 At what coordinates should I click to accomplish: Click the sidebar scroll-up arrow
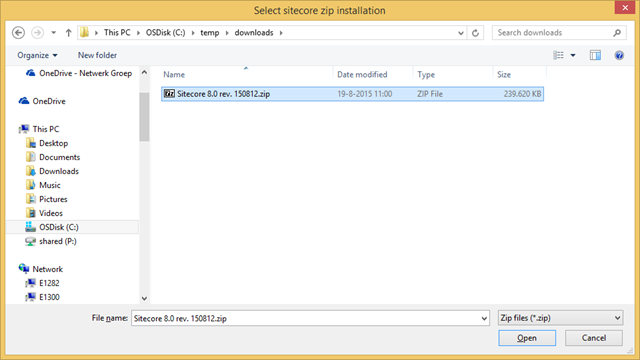144,72
